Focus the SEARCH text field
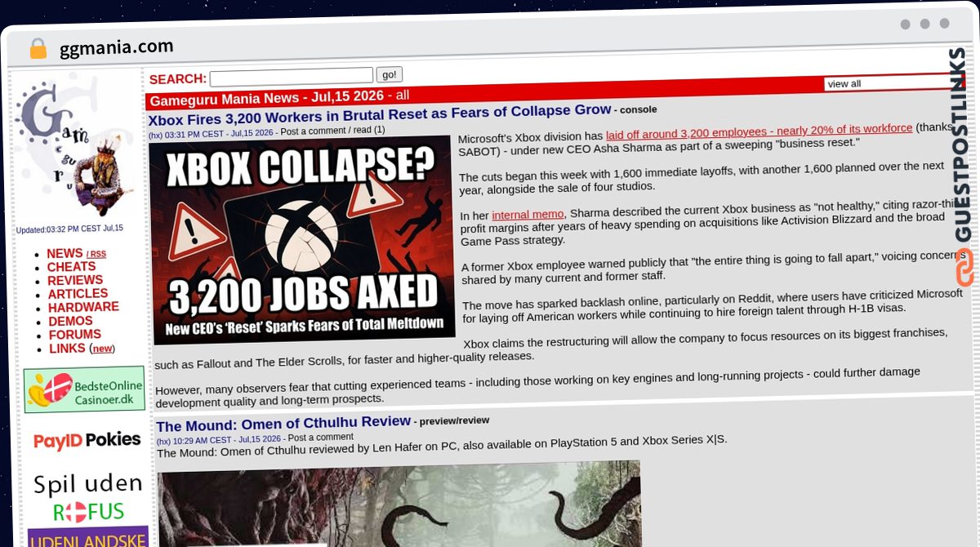The height and width of the screenshot is (547, 980). click(x=292, y=77)
